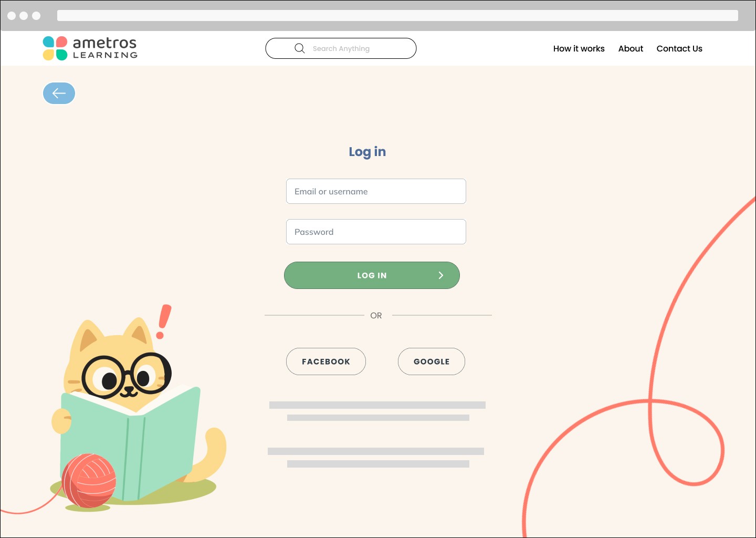
Task: Click the red yarn ball graphic
Action: (x=89, y=481)
